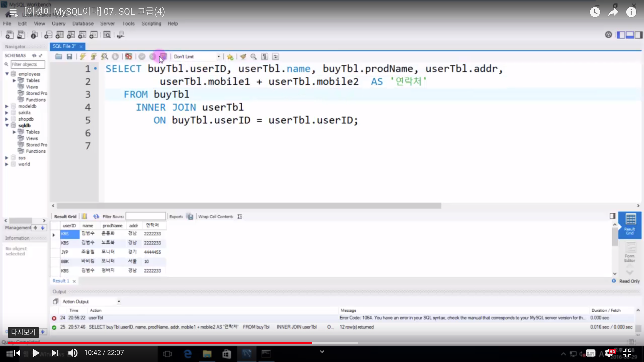The width and height of the screenshot is (644, 362).
Task: Open the Database menu
Action: [x=83, y=23]
